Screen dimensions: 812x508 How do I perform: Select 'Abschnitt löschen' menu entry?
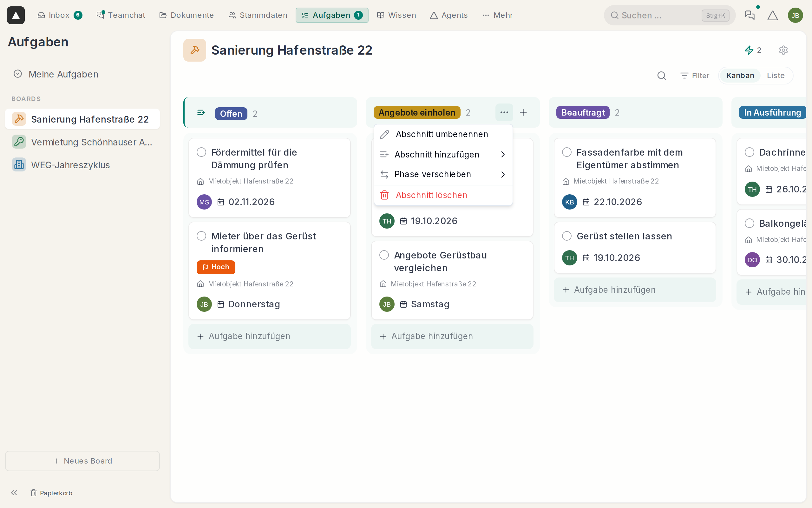coord(443,195)
